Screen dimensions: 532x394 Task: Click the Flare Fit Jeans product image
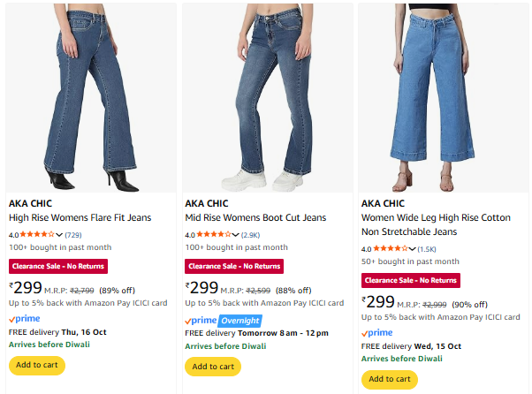(x=89, y=95)
